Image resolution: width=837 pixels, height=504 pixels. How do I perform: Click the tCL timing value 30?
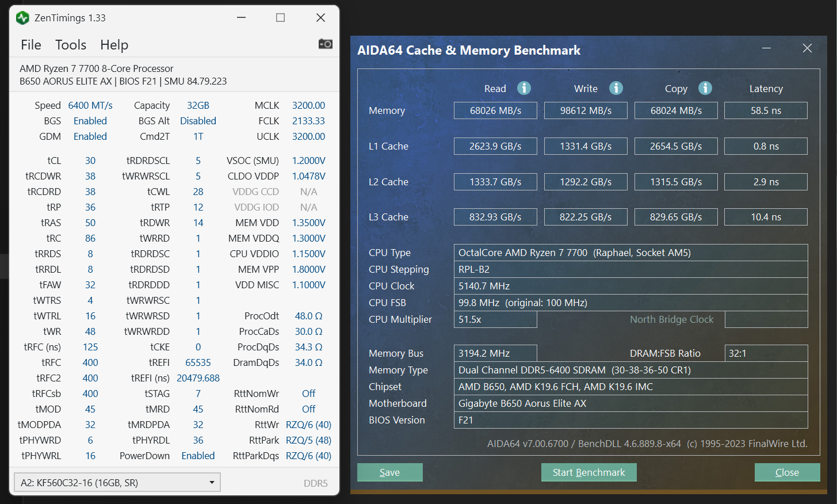(x=90, y=161)
